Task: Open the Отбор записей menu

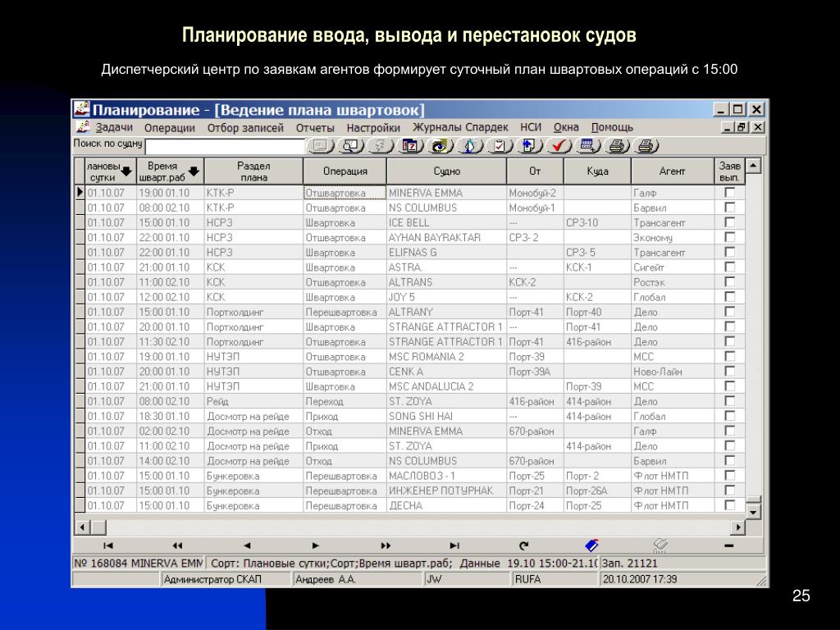Action: (245, 127)
